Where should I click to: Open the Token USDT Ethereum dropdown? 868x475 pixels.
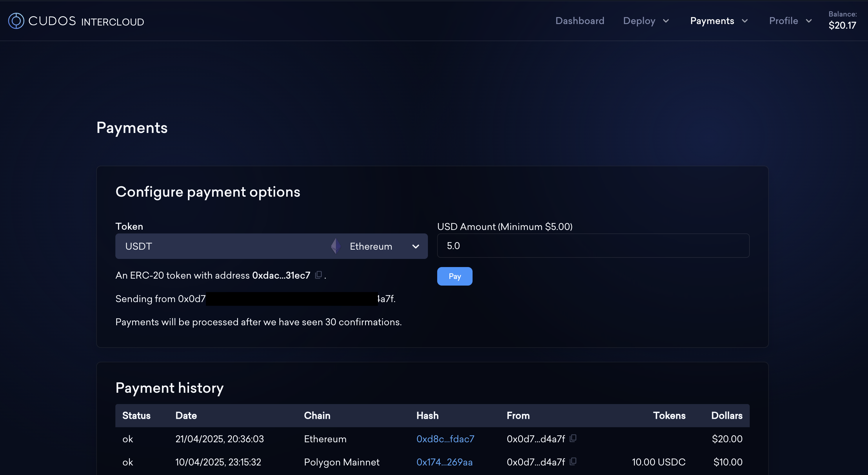pyautogui.click(x=271, y=246)
